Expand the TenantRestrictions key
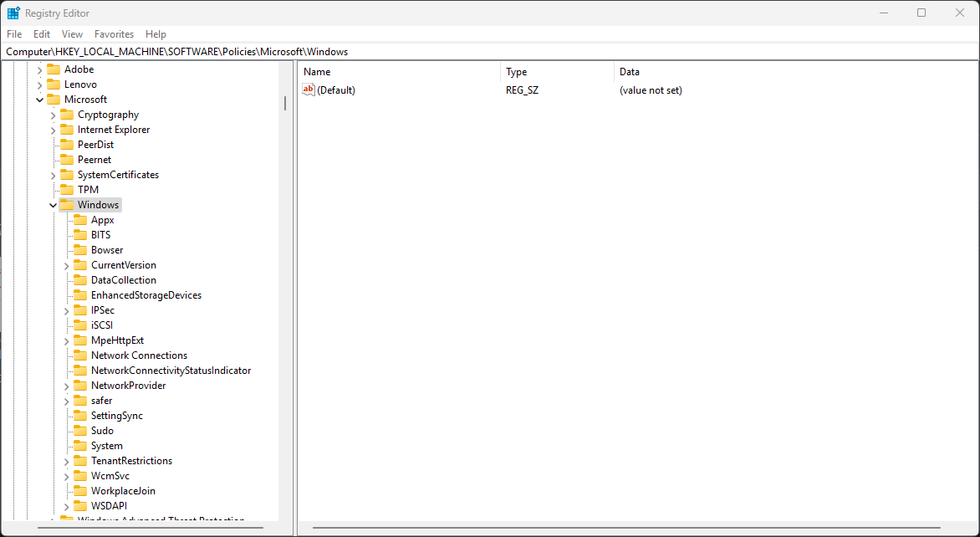This screenshot has width=980, height=537. pos(66,461)
